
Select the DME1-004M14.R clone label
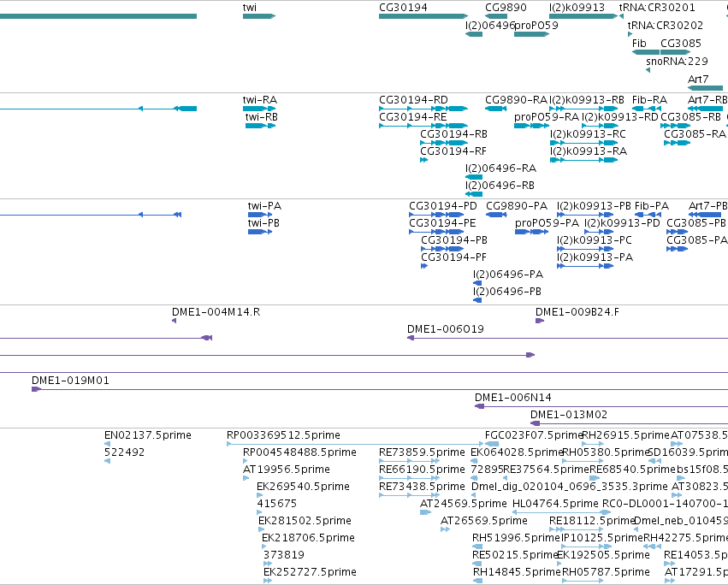[x=216, y=312]
